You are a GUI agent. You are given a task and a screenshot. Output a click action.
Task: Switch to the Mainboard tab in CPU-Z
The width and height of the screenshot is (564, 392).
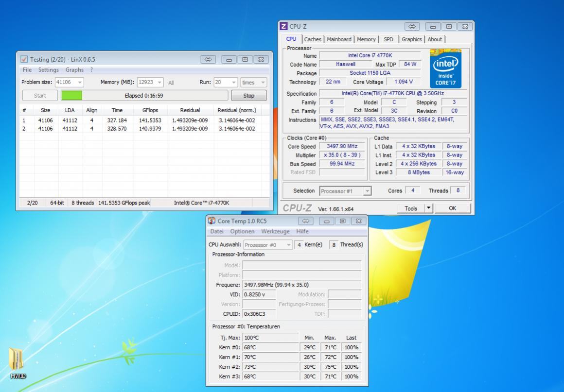[x=339, y=39]
